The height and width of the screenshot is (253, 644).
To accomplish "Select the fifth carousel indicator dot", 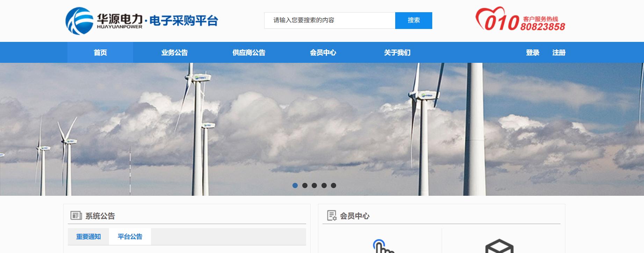I will (x=334, y=186).
